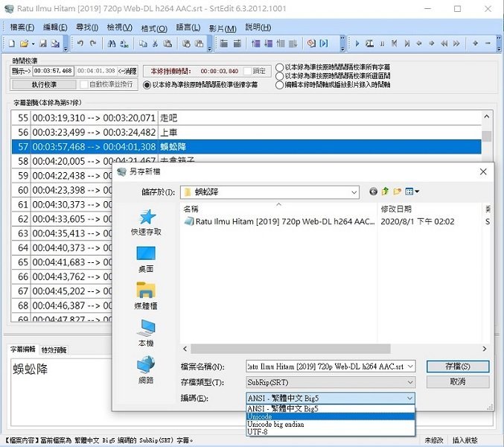Choose UTF-8 in the encoding list

coord(331,432)
